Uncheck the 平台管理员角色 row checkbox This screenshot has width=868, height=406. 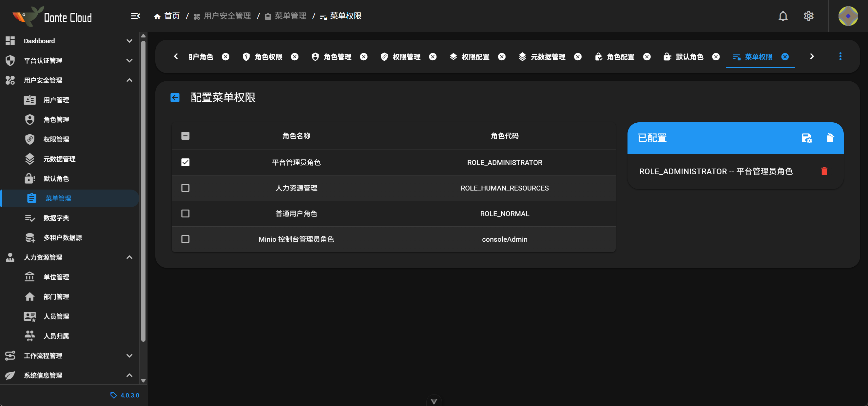tap(185, 162)
